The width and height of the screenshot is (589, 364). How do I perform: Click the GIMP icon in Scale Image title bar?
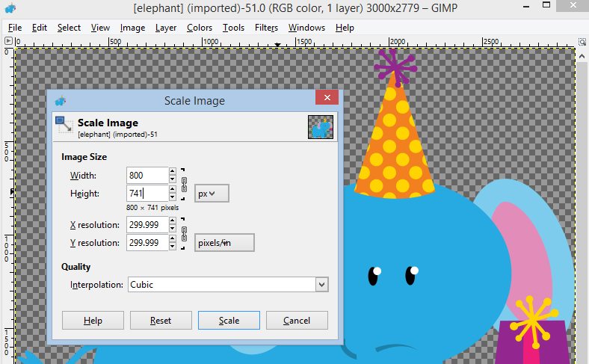pyautogui.click(x=60, y=101)
